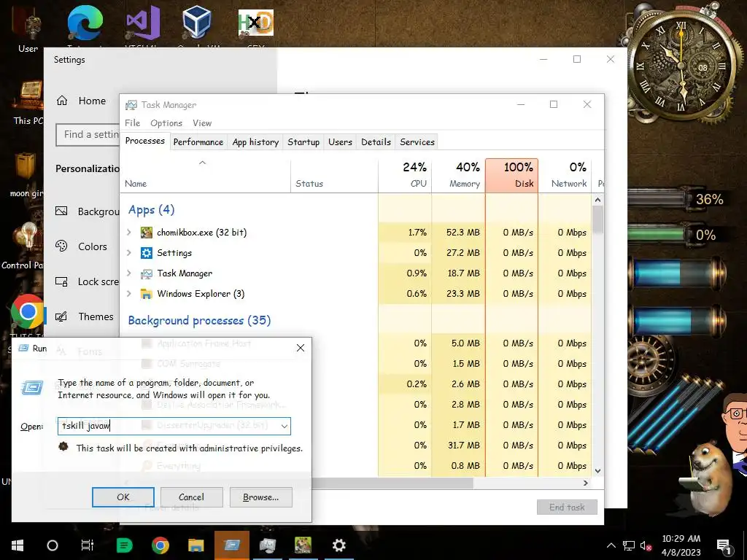Open the notification center icon
The height and width of the screenshot is (560, 747).
point(724,545)
